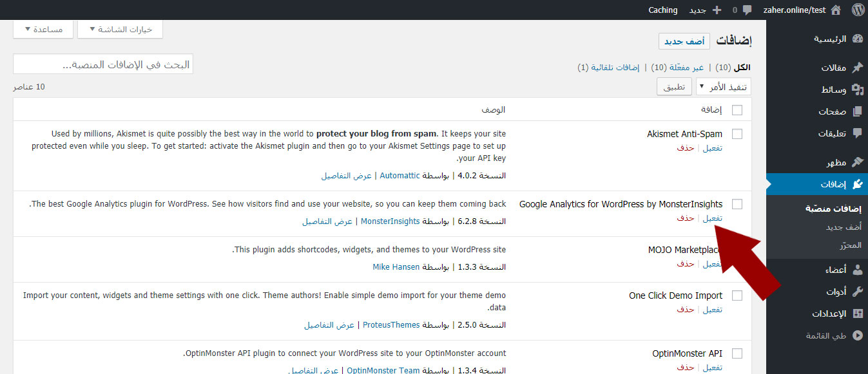
Task: Click the إضافة plugin column header
Action: (711, 110)
